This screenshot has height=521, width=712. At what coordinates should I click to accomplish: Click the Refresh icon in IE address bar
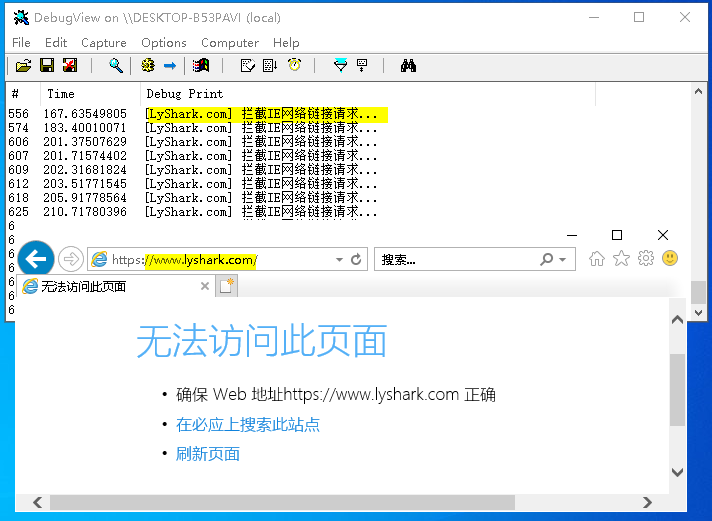tap(356, 259)
